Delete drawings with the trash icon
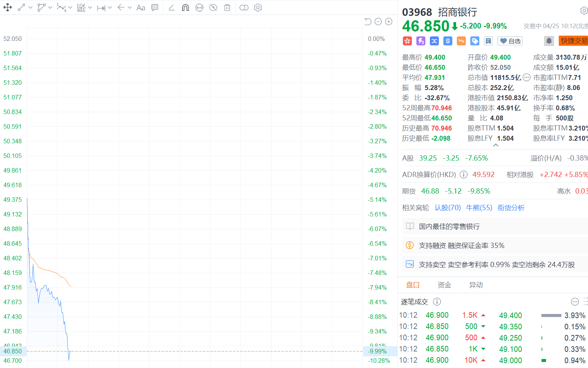Image resolution: width=588 pixels, height=368 pixels. pos(227,8)
